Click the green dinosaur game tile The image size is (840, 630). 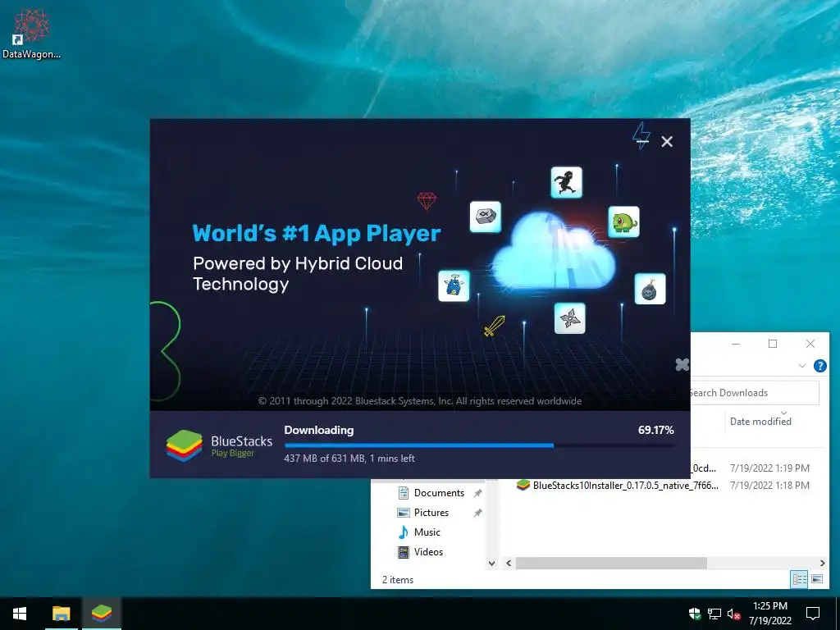coord(623,221)
